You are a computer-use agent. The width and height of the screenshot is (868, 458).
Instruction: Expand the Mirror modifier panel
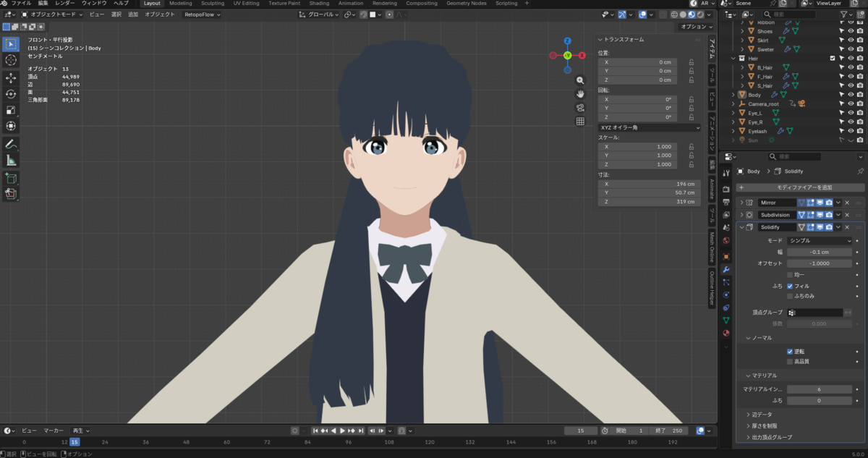click(741, 203)
